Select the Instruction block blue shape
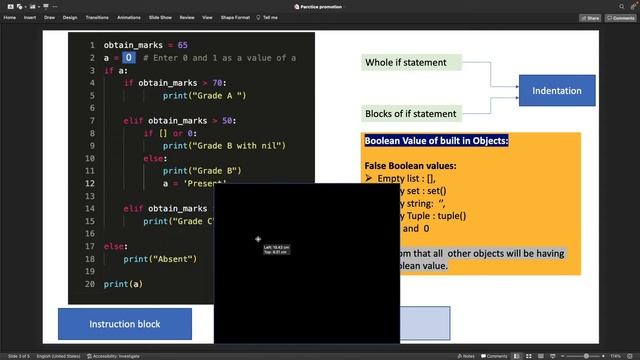The height and width of the screenshot is (360, 640). [x=125, y=324]
